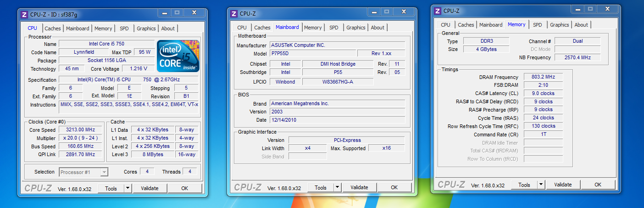Open SPD tab in CPU window
The height and width of the screenshot is (208, 644).
coord(124,28)
